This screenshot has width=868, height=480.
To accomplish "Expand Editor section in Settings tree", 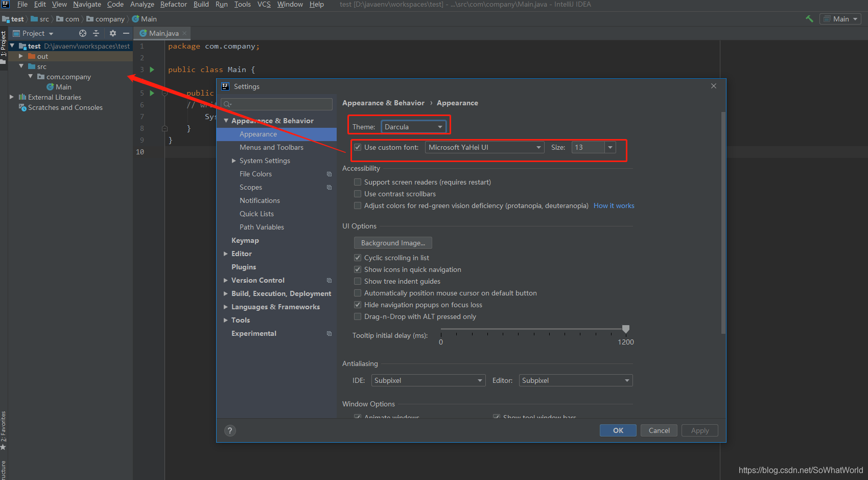I will coord(226,254).
